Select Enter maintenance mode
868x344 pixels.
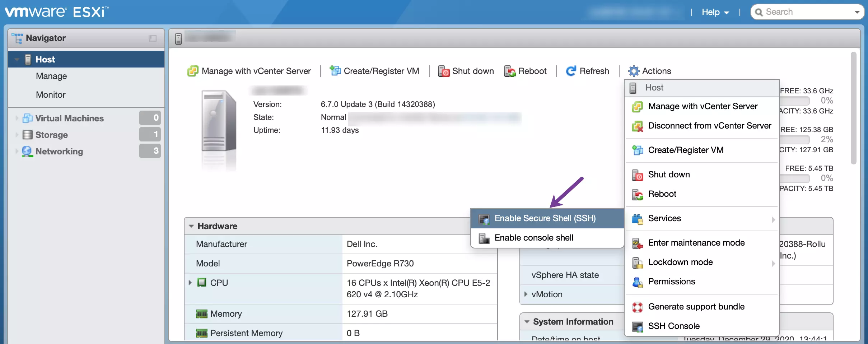[696, 243]
